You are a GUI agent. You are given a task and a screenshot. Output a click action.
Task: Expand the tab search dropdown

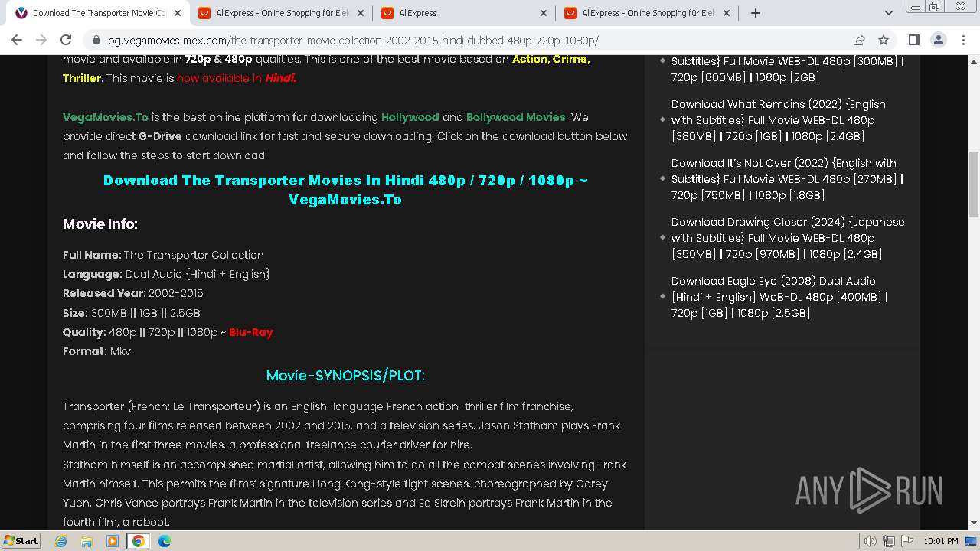pyautogui.click(x=888, y=13)
